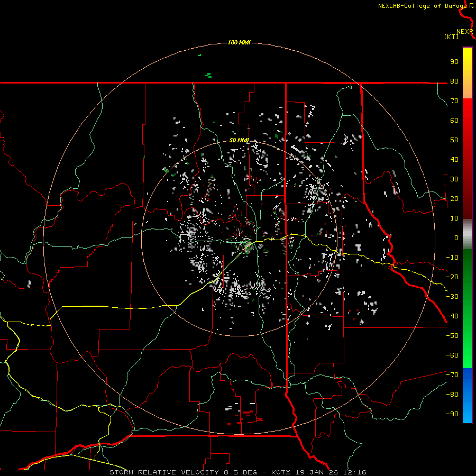Click the -70 knot scale value
The width and height of the screenshot is (476, 476).
coord(452,375)
